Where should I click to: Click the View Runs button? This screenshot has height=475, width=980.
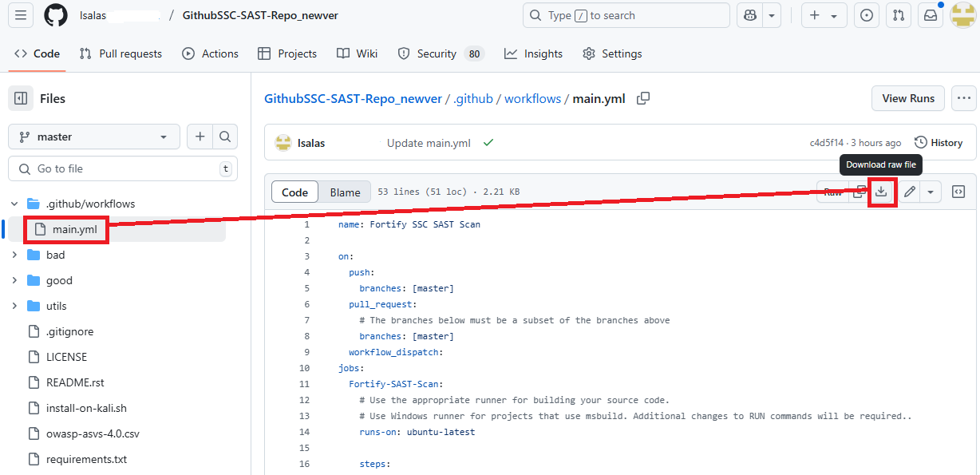908,98
